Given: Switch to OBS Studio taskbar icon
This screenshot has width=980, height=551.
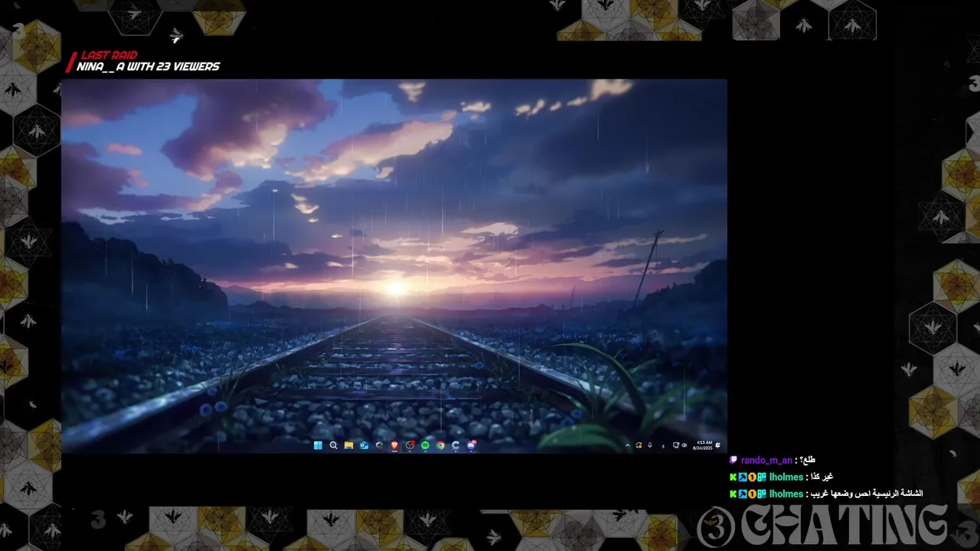Looking at the screenshot, I should 410,445.
